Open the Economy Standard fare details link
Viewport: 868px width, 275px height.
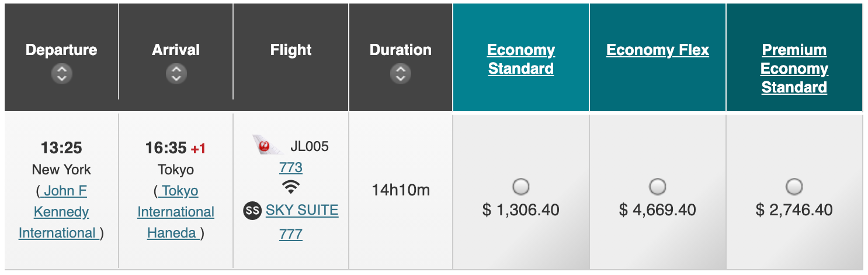pos(521,59)
